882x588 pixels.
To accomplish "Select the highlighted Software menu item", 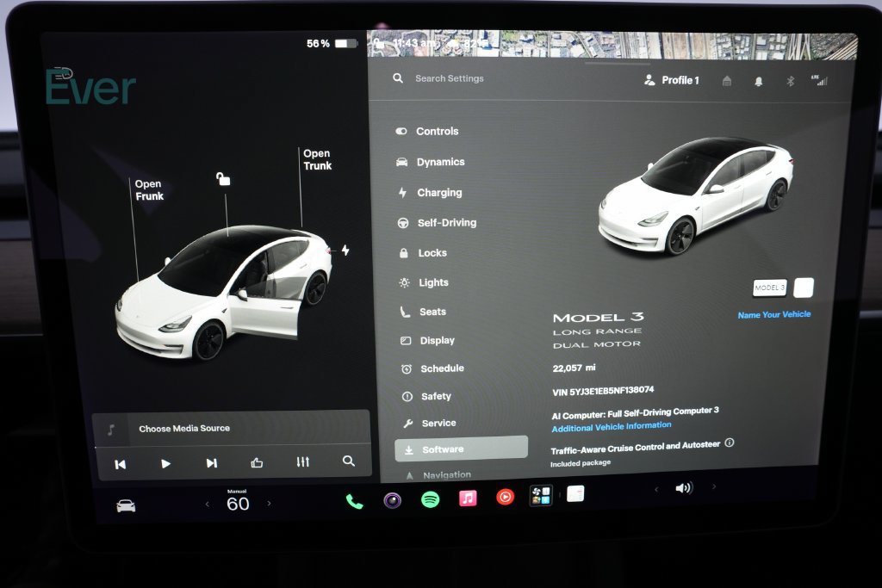I will [462, 449].
